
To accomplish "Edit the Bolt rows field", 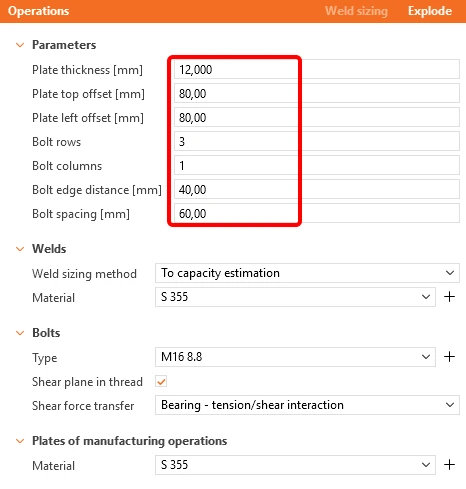I will [317, 141].
